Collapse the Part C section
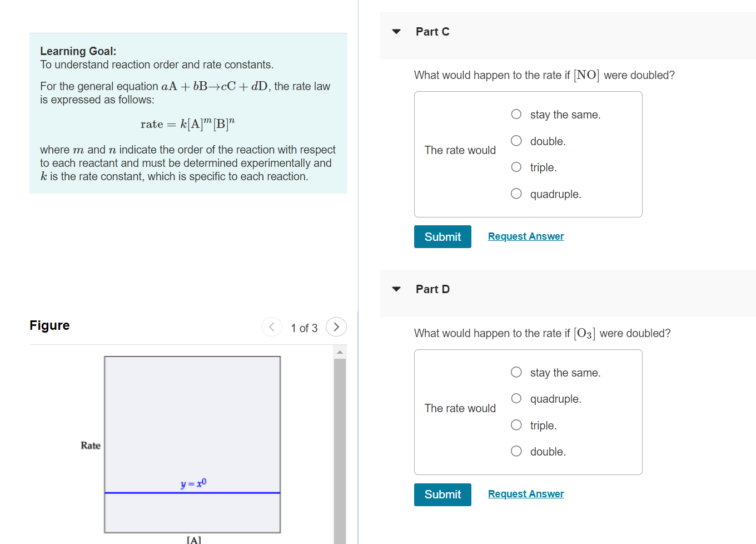 click(396, 32)
